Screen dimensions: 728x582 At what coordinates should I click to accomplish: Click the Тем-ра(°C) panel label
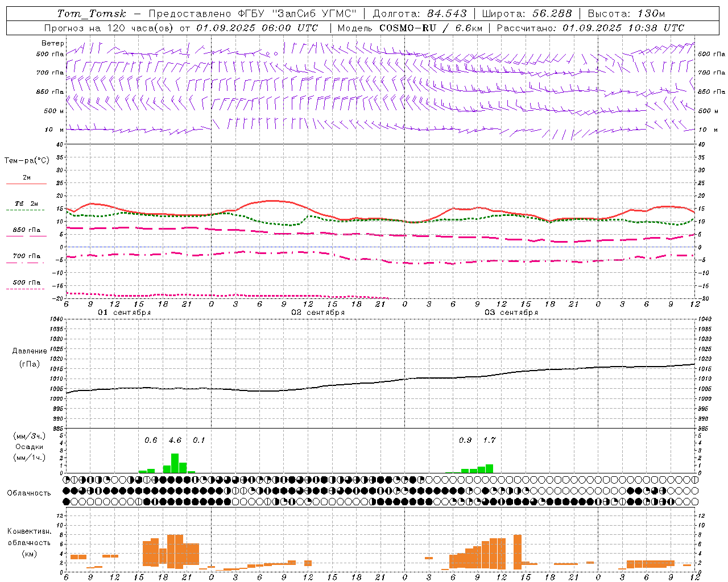27,161
